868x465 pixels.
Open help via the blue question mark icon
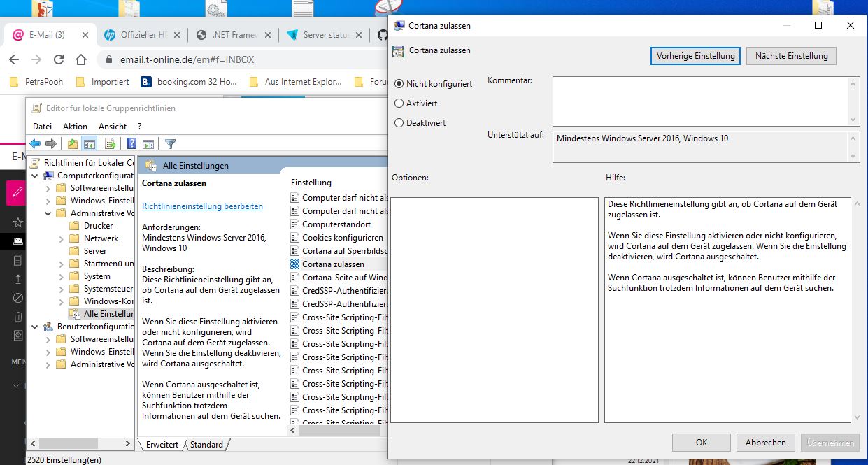click(131, 144)
